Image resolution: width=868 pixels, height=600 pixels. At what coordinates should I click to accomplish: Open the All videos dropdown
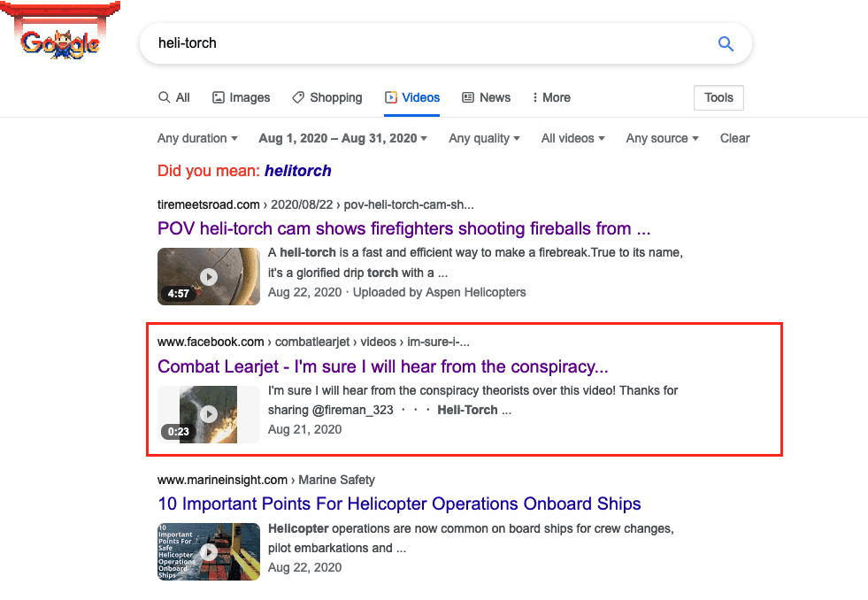573,138
